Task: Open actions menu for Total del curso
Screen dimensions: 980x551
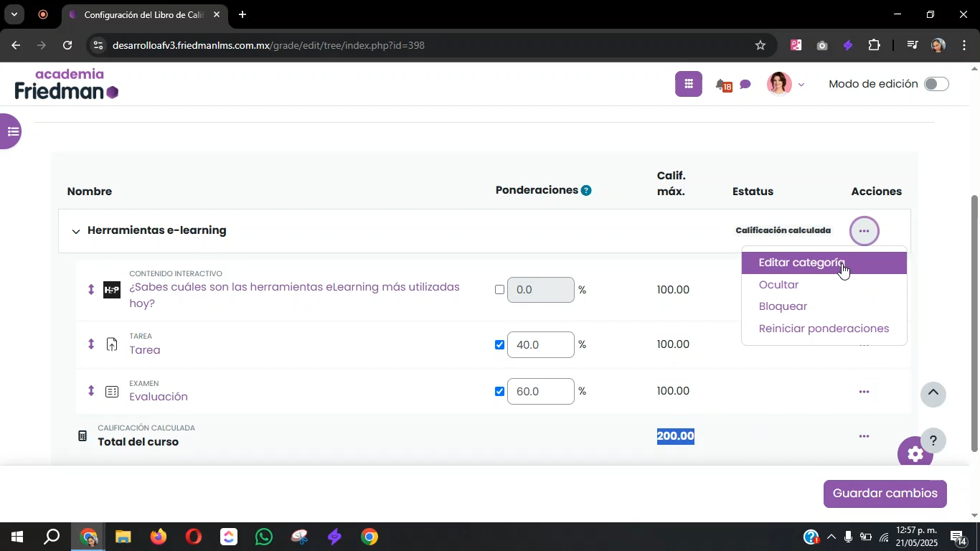Action: 864,436
